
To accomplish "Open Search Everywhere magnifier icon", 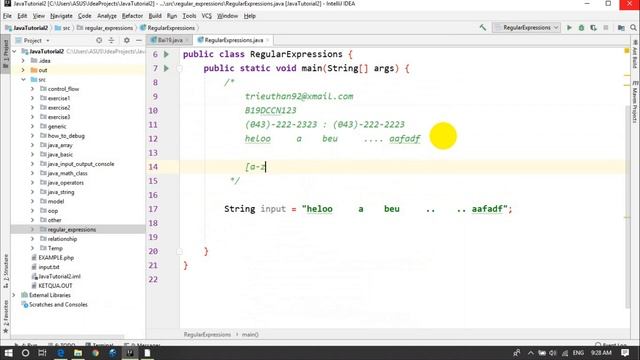I will [633, 28].
